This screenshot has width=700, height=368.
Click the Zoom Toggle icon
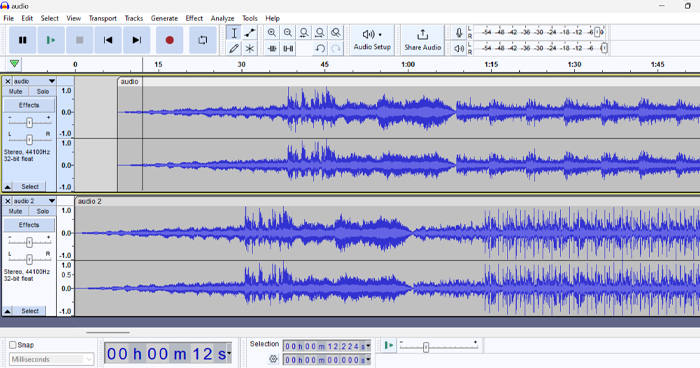(x=336, y=33)
